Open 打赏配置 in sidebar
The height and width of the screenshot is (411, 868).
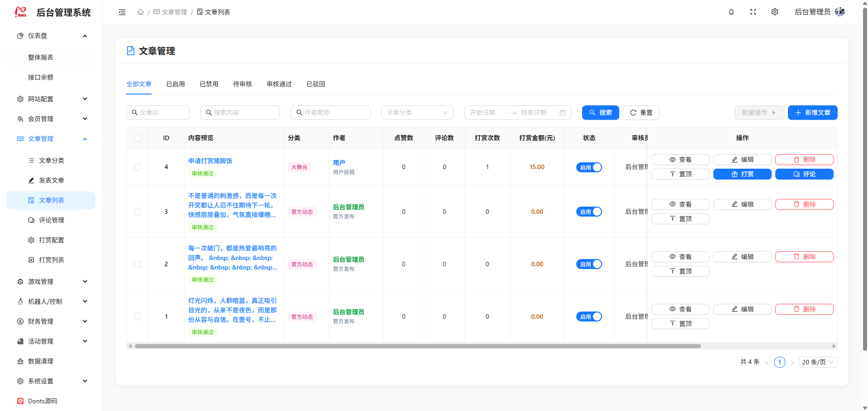[51, 240]
